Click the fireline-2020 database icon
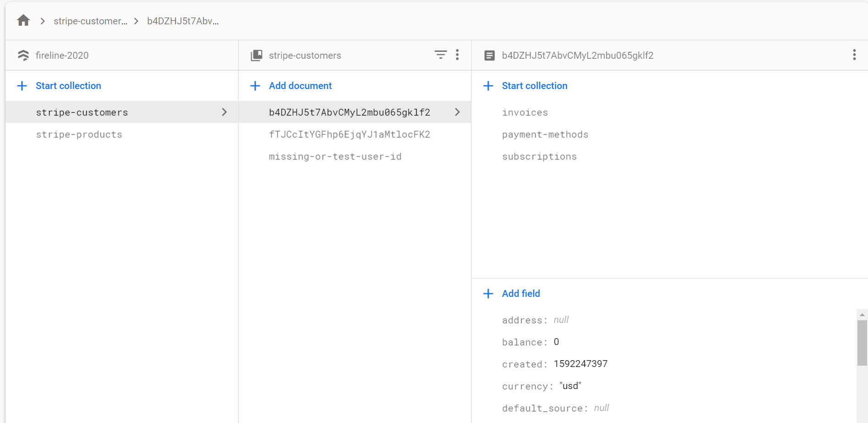The height and width of the screenshot is (423, 868). pyautogui.click(x=23, y=56)
